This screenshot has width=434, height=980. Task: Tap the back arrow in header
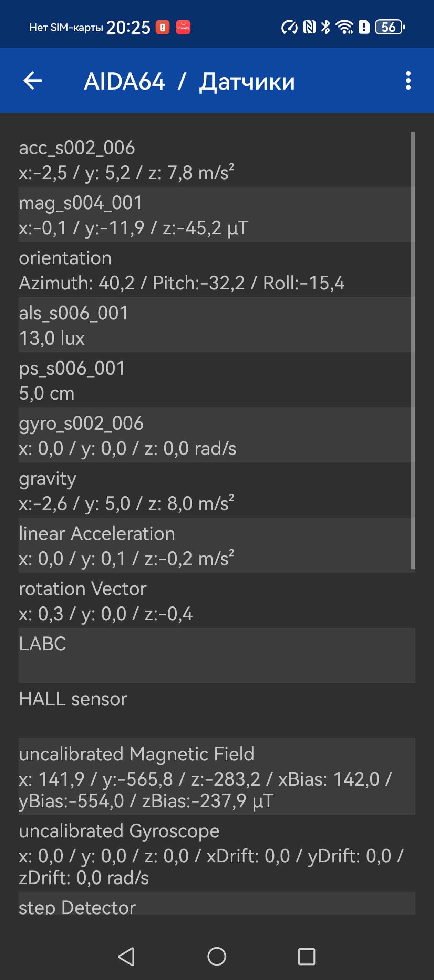pos(33,81)
